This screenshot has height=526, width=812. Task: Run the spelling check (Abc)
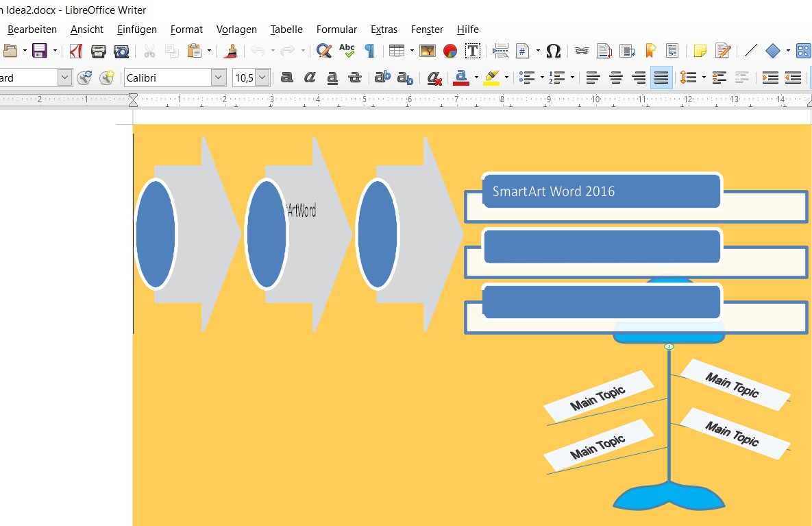coord(347,51)
